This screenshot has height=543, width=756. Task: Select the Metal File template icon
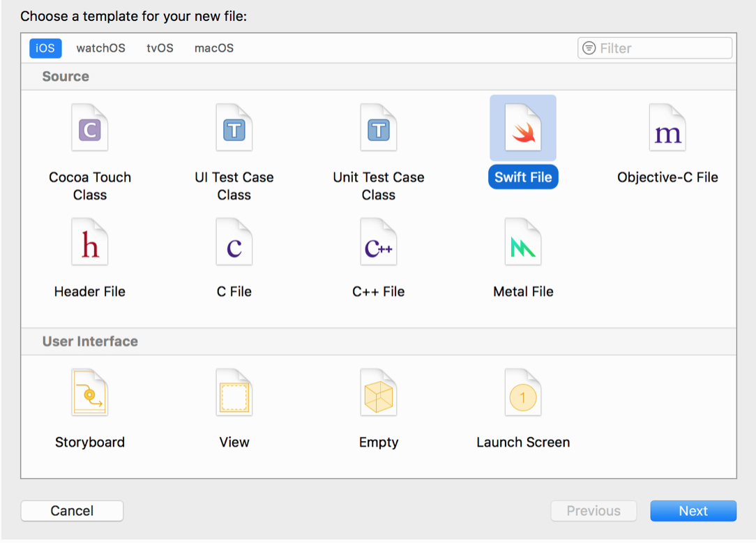pos(523,244)
